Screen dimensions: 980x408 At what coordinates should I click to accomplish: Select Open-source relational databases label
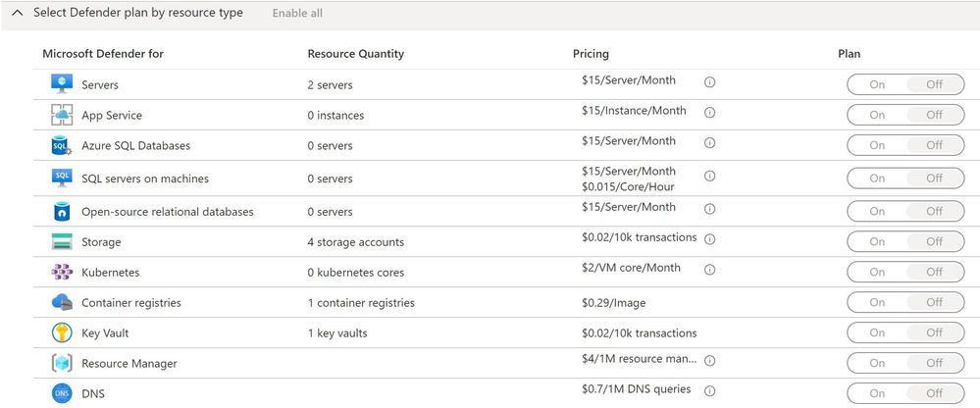168,212
